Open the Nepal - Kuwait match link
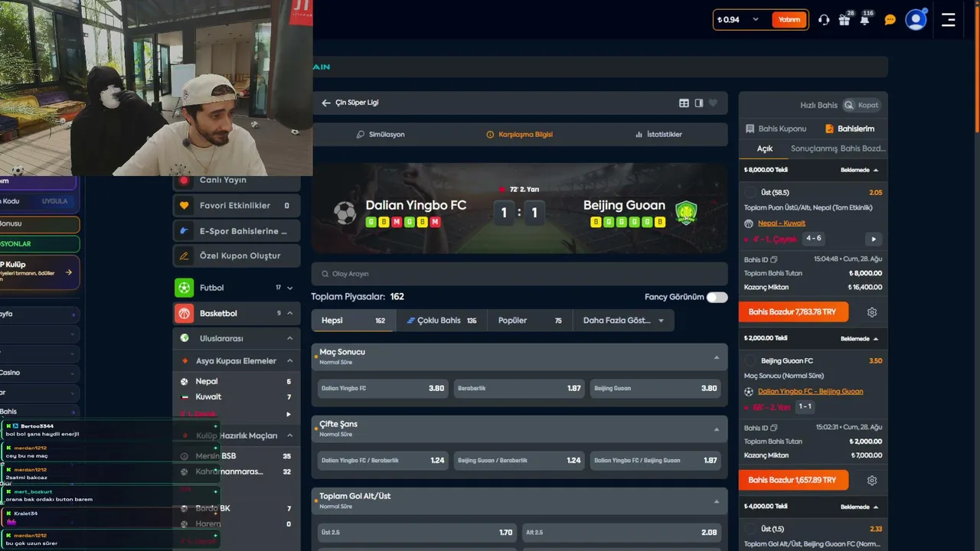This screenshot has height=551, width=980. 782,223
